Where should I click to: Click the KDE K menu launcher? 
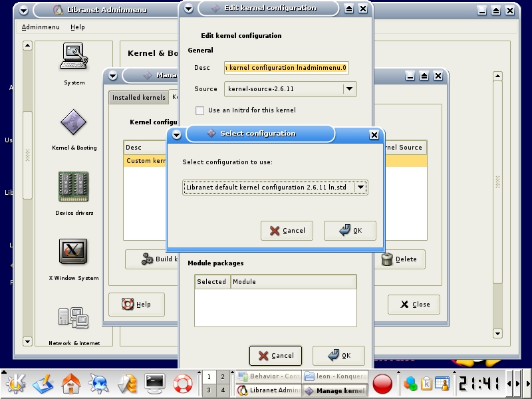click(x=15, y=384)
